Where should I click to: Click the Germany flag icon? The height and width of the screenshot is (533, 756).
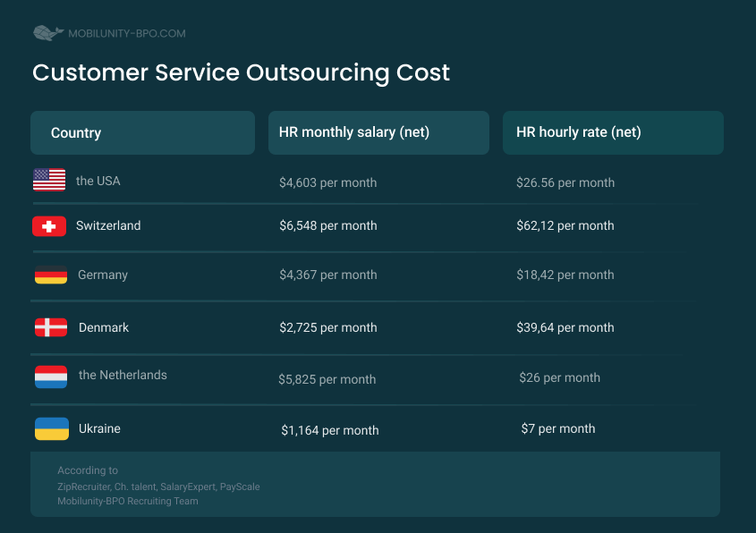click(51, 275)
